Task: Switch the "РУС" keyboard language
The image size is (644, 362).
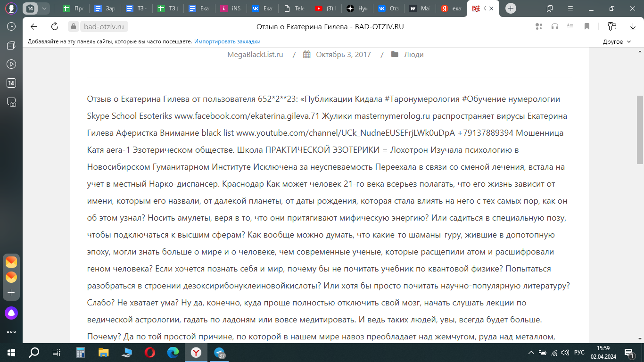Action: [x=579, y=352]
